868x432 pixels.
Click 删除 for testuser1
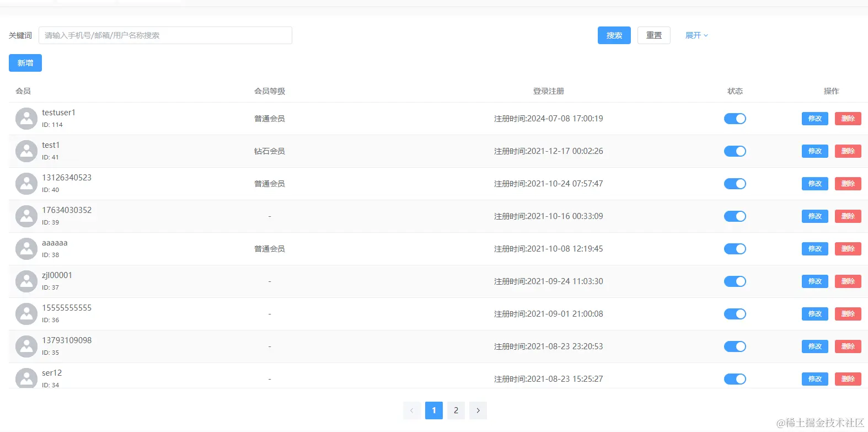848,119
